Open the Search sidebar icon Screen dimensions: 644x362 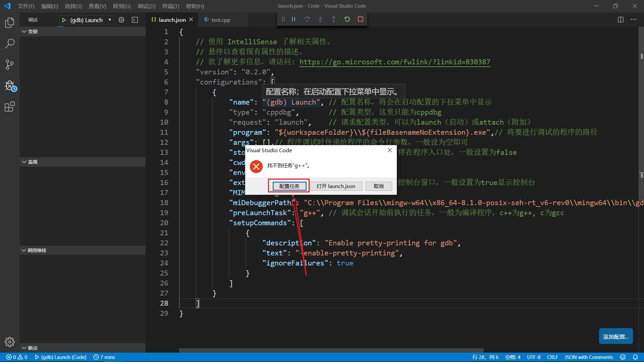10,43
